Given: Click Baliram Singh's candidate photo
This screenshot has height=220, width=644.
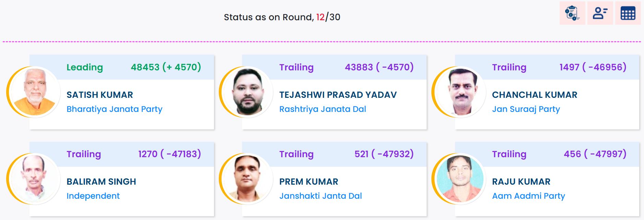Looking at the screenshot, I should pyautogui.click(x=35, y=178).
